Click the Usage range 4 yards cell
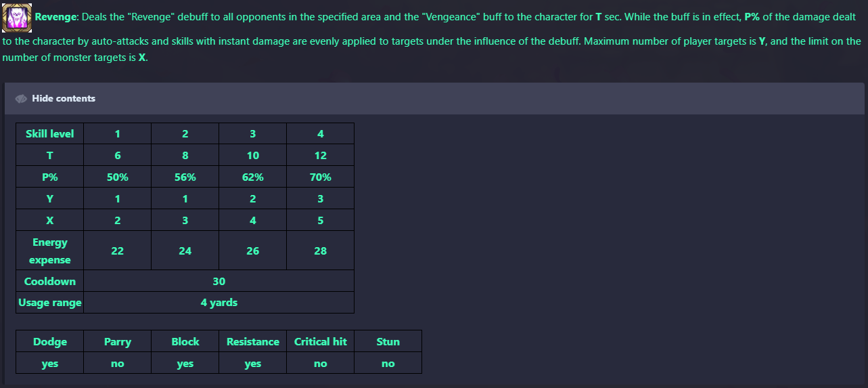Viewport: 868px width, 388px height. pyautogui.click(x=219, y=303)
